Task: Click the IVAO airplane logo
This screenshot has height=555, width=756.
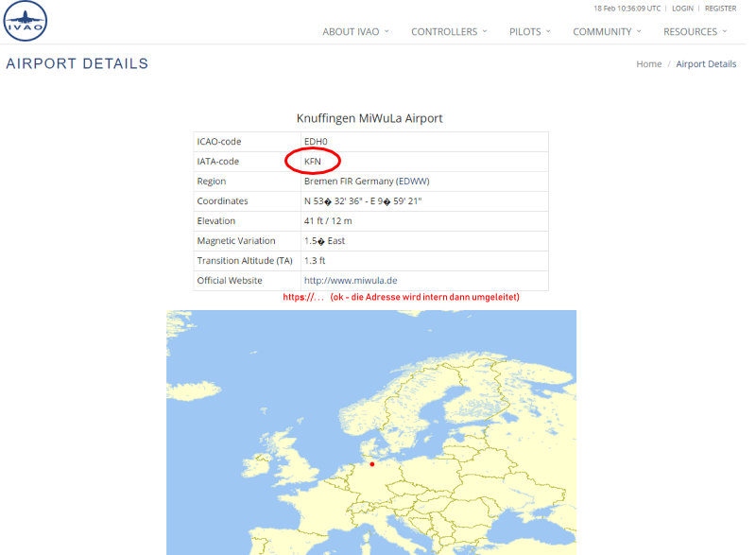Action: tap(26, 21)
